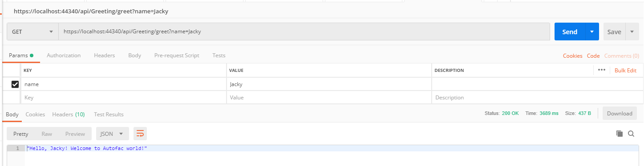Viewport: 644px width, 166px height.
Task: Open the request Headers tab
Action: (105, 55)
